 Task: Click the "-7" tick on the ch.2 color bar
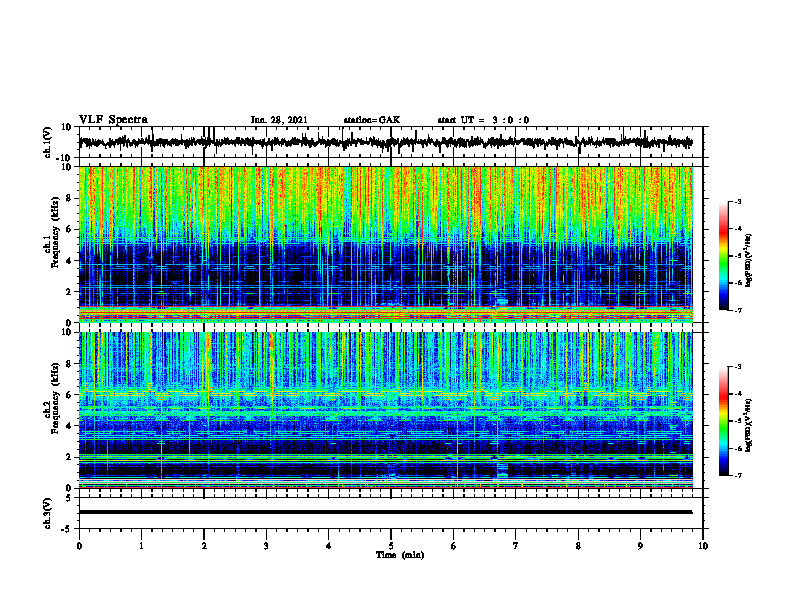tap(738, 475)
